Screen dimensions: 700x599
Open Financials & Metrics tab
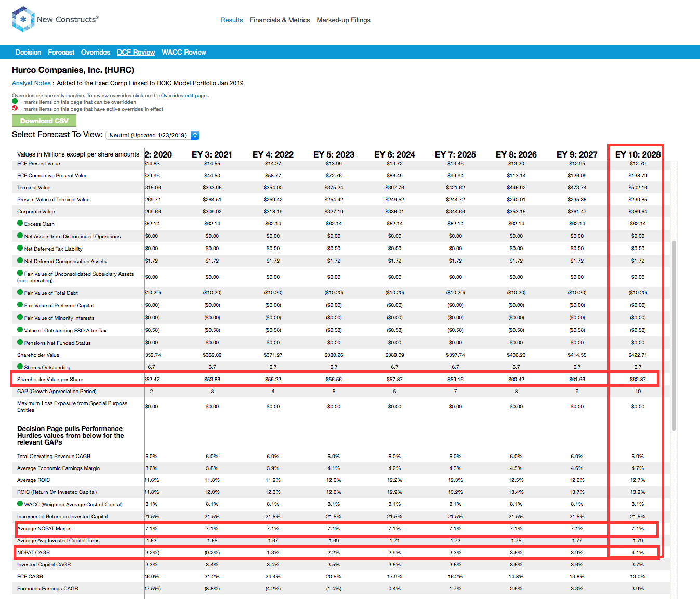tap(280, 20)
